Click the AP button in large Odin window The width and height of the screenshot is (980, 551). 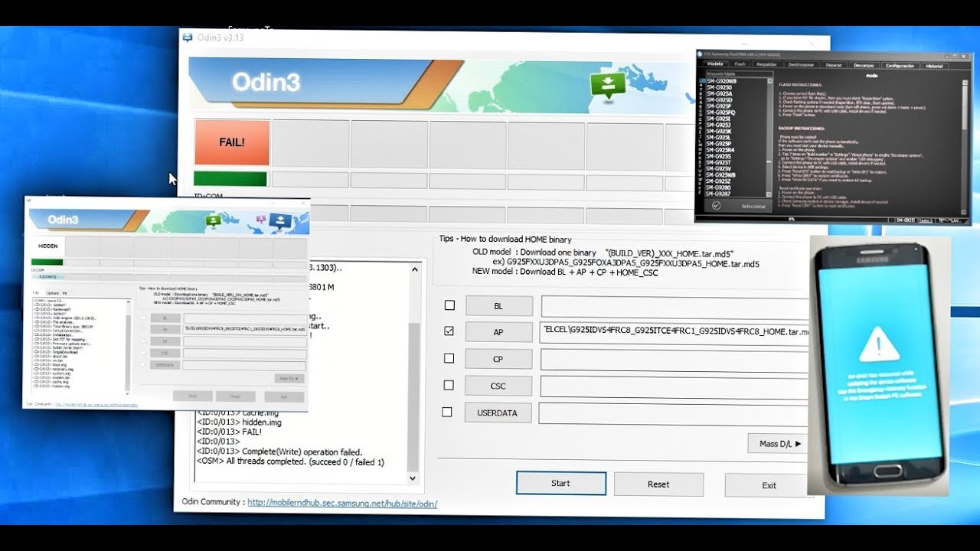pos(498,332)
